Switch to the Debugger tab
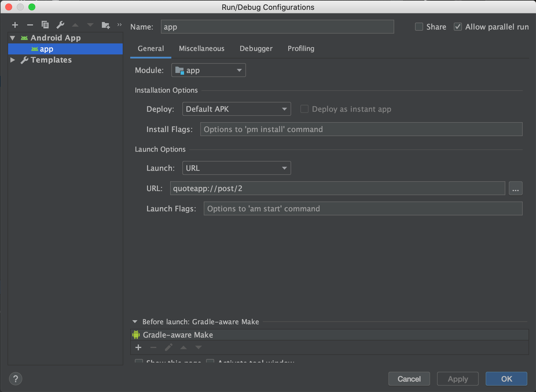The image size is (536, 392). click(x=256, y=48)
